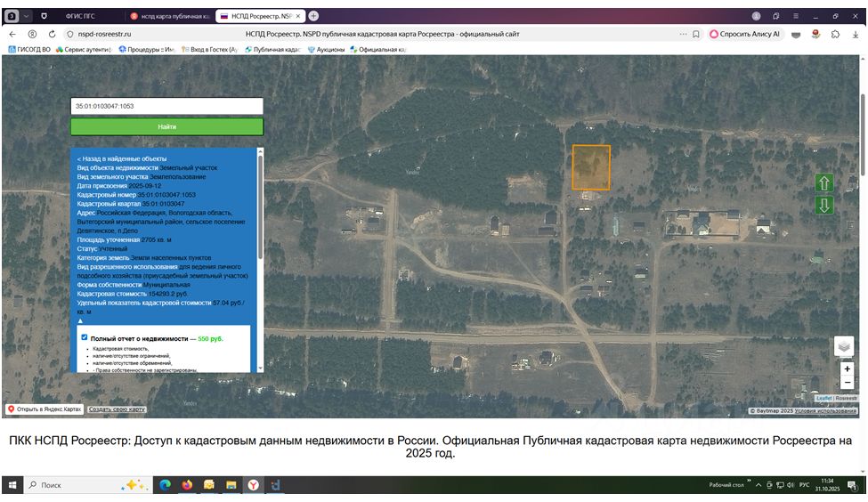This screenshot has width=868, height=502.
Task: Open the notification center icon in tray
Action: pyautogui.click(x=853, y=485)
